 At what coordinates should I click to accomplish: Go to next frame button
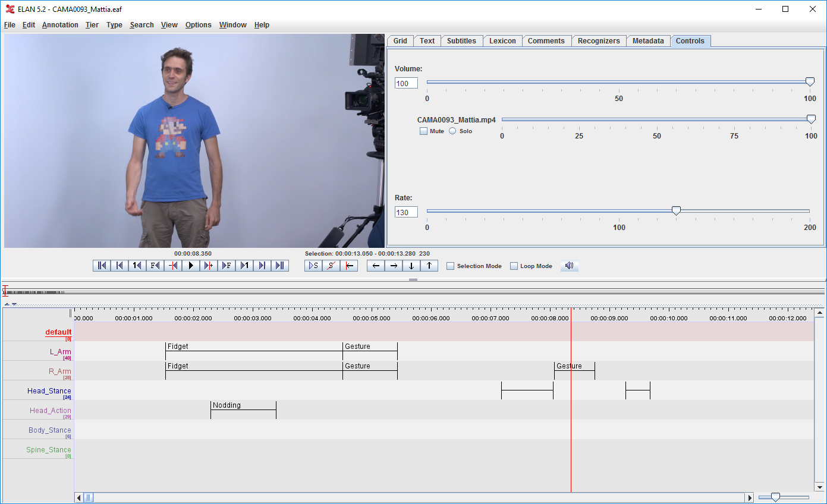[x=227, y=266]
